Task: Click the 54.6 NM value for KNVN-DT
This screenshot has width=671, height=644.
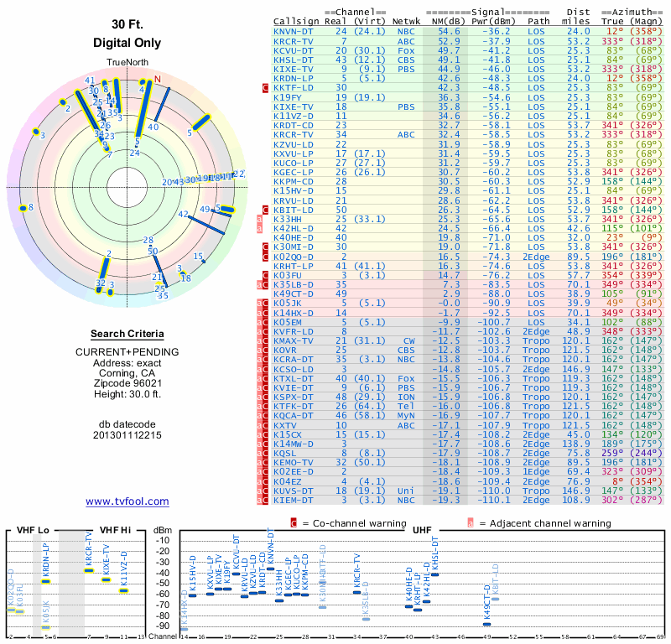Action: pyautogui.click(x=449, y=32)
